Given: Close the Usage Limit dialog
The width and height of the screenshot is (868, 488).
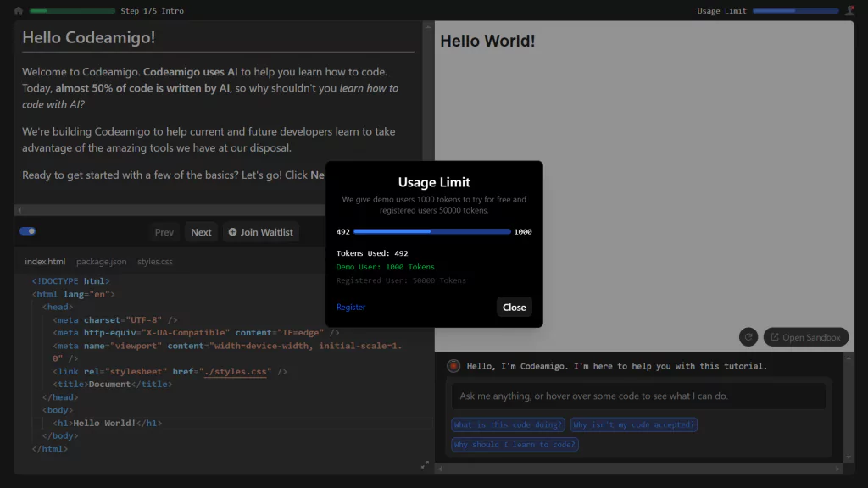Looking at the screenshot, I should (514, 307).
